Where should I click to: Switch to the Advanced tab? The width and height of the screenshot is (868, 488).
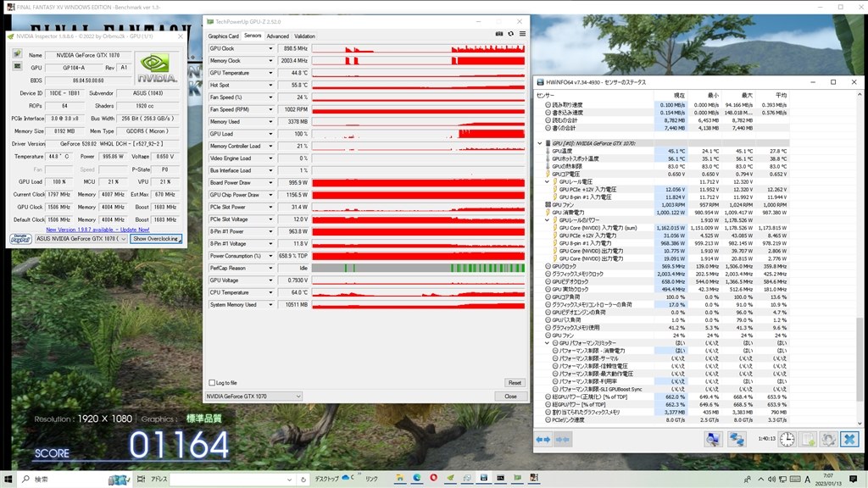click(277, 36)
